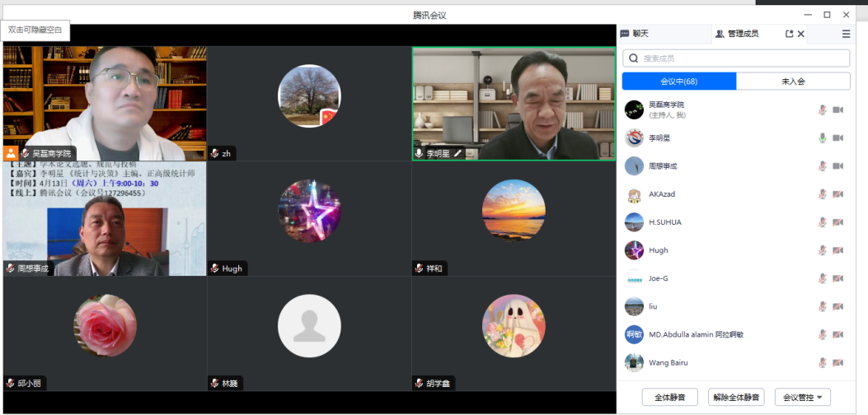Click the host badge icon on 吴磊商学院 tile

(x=11, y=153)
